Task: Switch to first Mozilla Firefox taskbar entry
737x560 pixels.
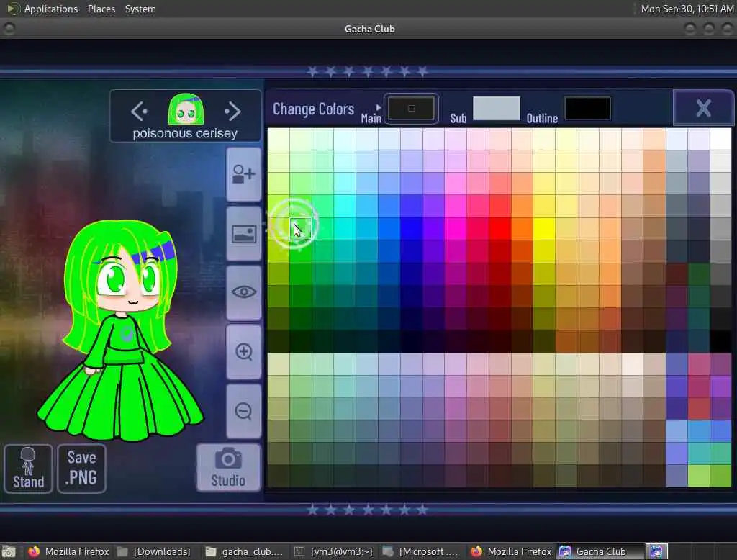Action: (68, 551)
